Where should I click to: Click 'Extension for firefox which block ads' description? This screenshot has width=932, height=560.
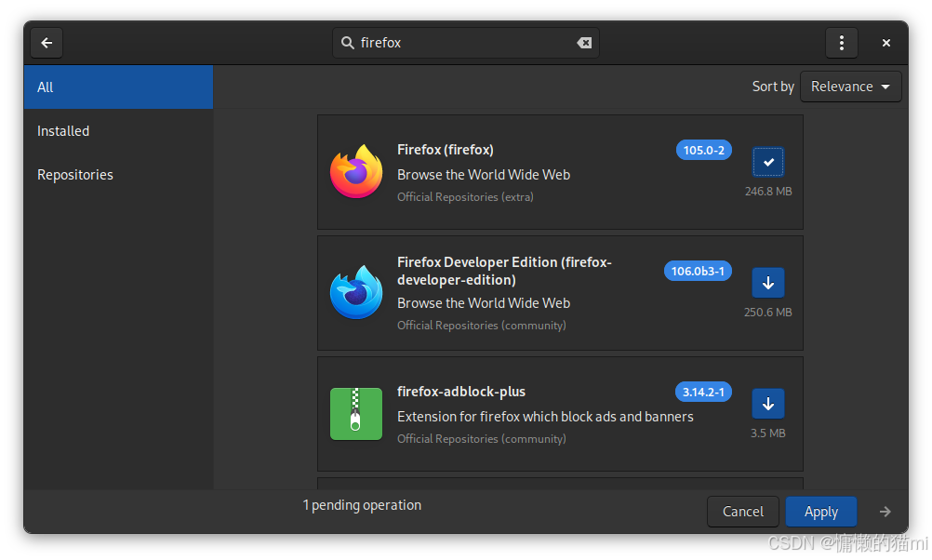pos(545,417)
